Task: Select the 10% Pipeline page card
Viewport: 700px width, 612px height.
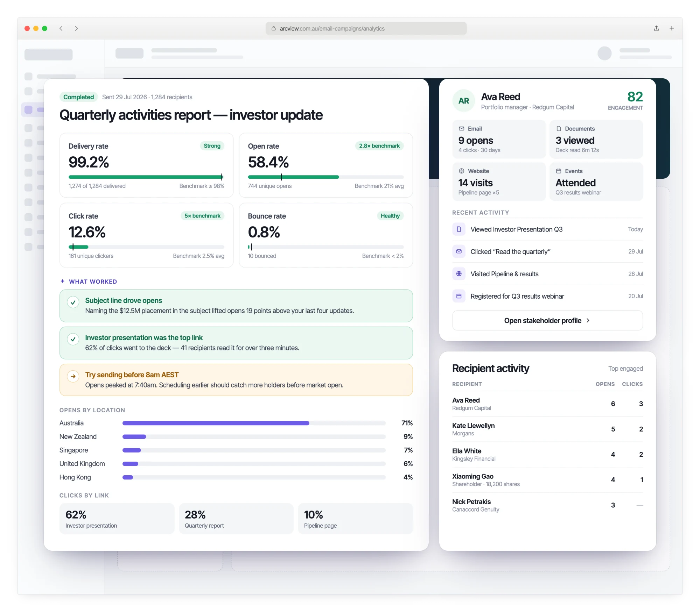Action: click(356, 519)
